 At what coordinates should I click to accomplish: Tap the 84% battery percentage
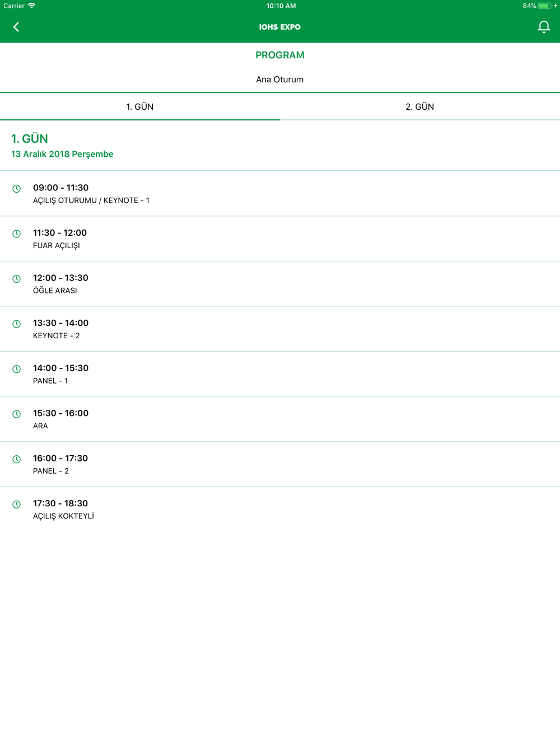529,6
